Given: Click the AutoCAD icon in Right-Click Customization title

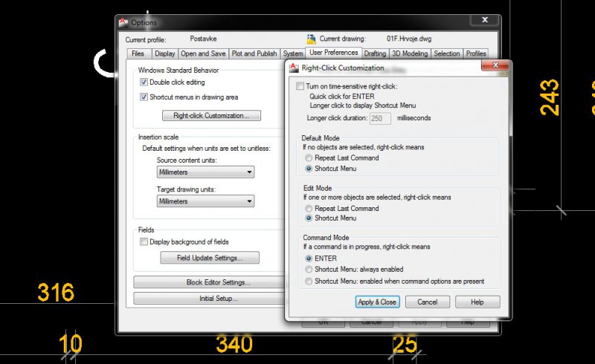Looking at the screenshot, I should [x=294, y=68].
